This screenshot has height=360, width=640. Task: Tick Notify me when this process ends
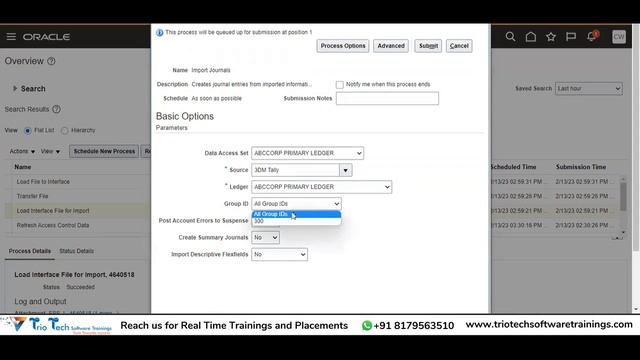click(x=340, y=84)
